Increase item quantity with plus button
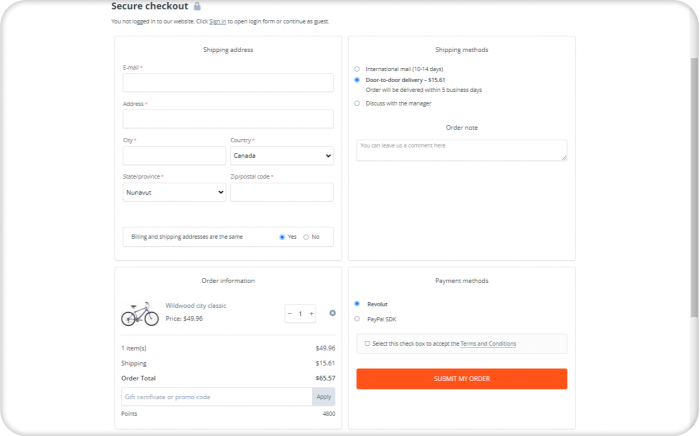Viewport: 700px width, 436px height. tap(311, 314)
